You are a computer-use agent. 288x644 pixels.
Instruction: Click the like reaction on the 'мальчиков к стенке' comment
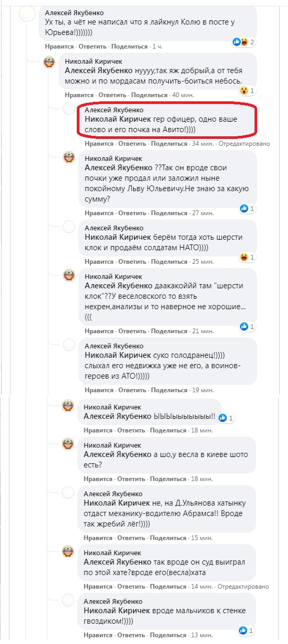pos(244,630)
